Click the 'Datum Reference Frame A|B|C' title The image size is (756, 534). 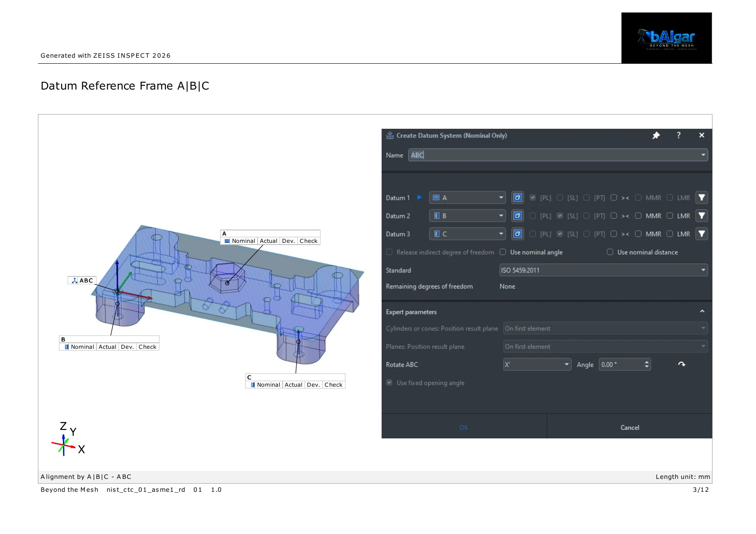point(125,86)
